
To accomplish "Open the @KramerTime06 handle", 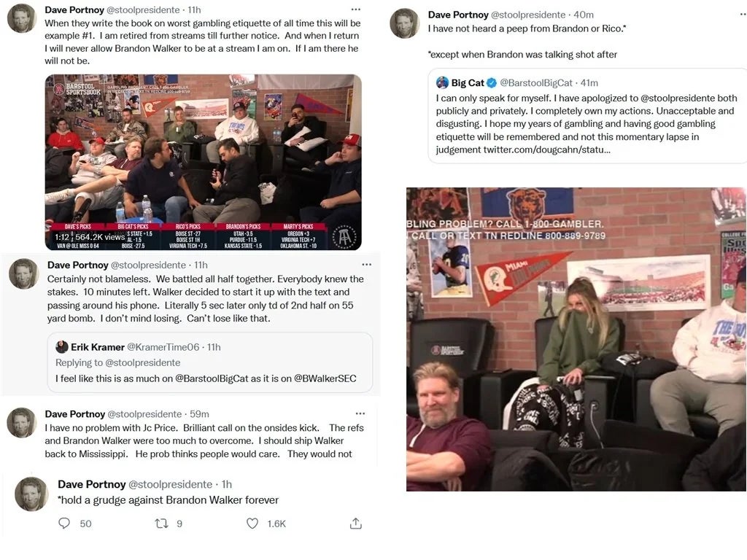I will (163, 347).
